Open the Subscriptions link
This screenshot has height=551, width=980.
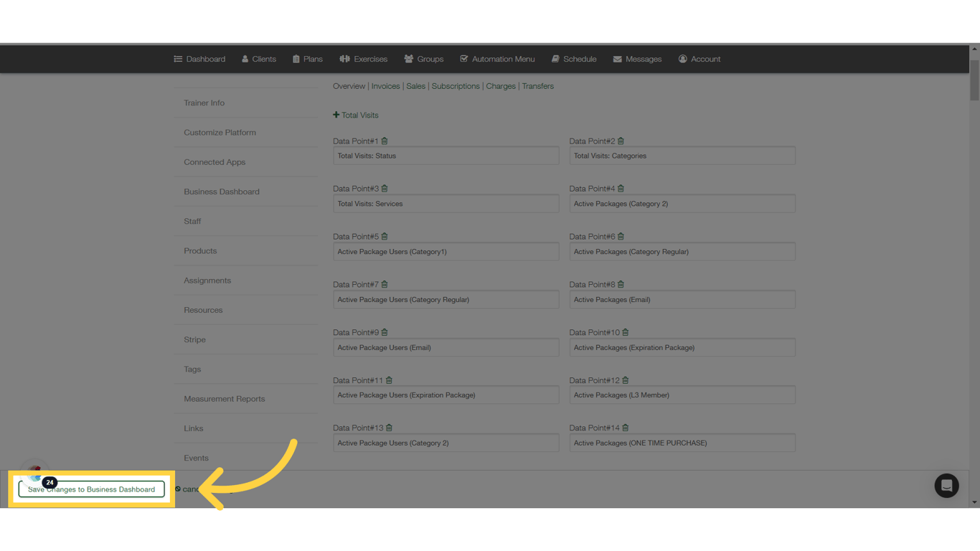[456, 86]
